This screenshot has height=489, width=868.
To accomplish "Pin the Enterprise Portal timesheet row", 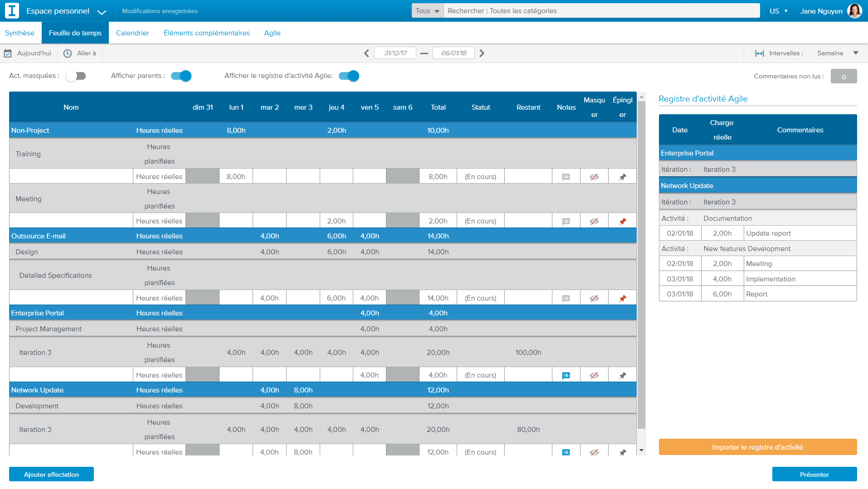I will click(x=622, y=375).
